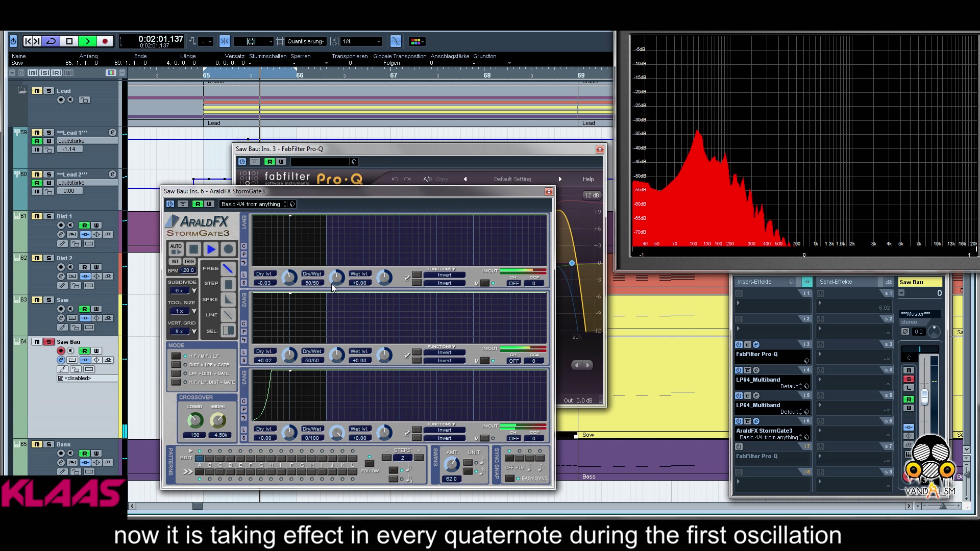Open the Quantisierung dropdown
This screenshot has width=980, height=551.
pos(306,41)
